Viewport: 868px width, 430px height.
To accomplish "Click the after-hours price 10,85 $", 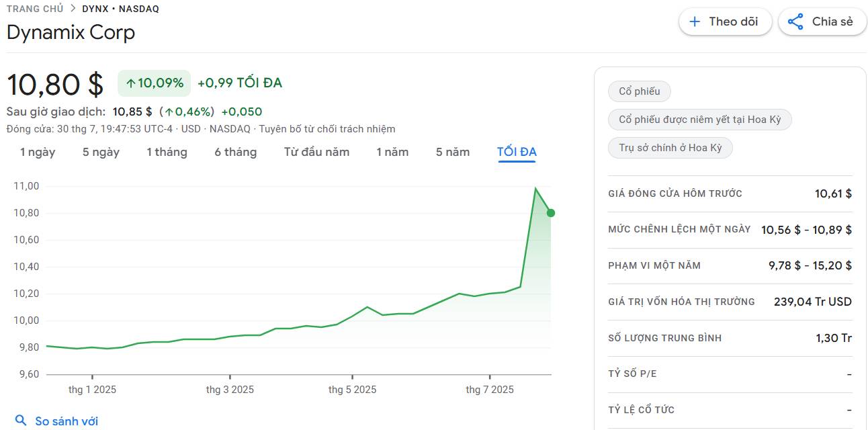I will (132, 112).
